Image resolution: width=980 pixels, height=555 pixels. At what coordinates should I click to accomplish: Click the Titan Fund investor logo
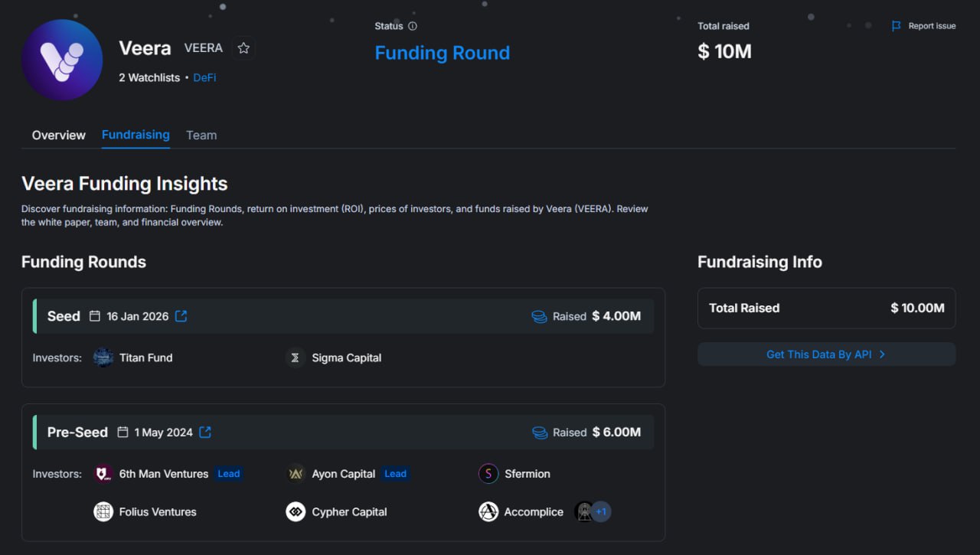pos(103,357)
